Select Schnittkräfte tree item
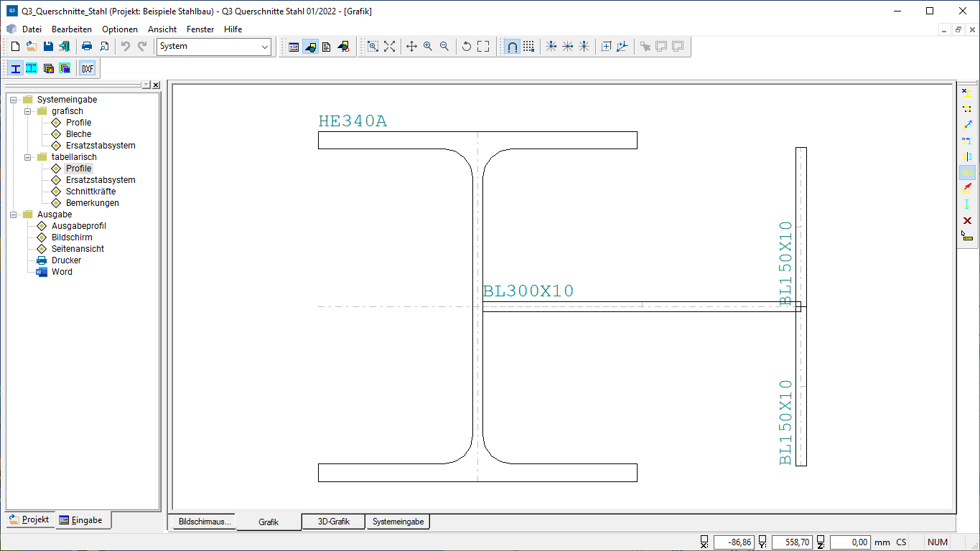 pyautogui.click(x=90, y=192)
